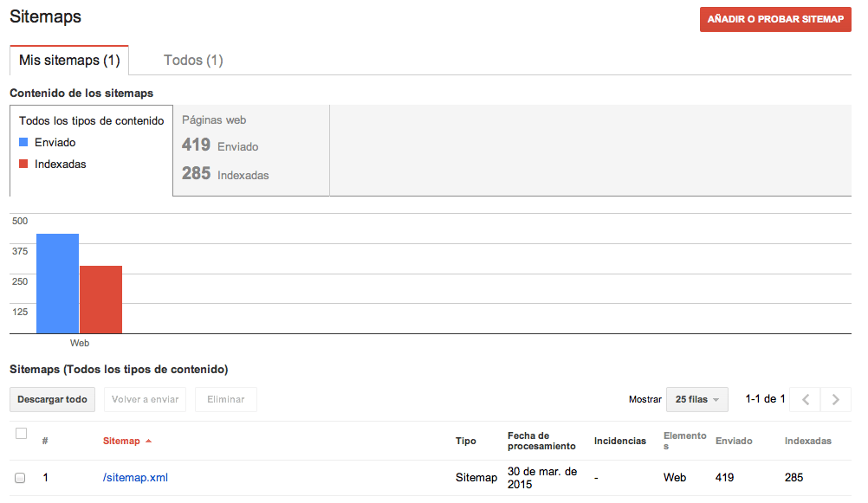Switch to the Todos (1) tab
Image resolution: width=868 pixels, height=503 pixels.
point(192,60)
